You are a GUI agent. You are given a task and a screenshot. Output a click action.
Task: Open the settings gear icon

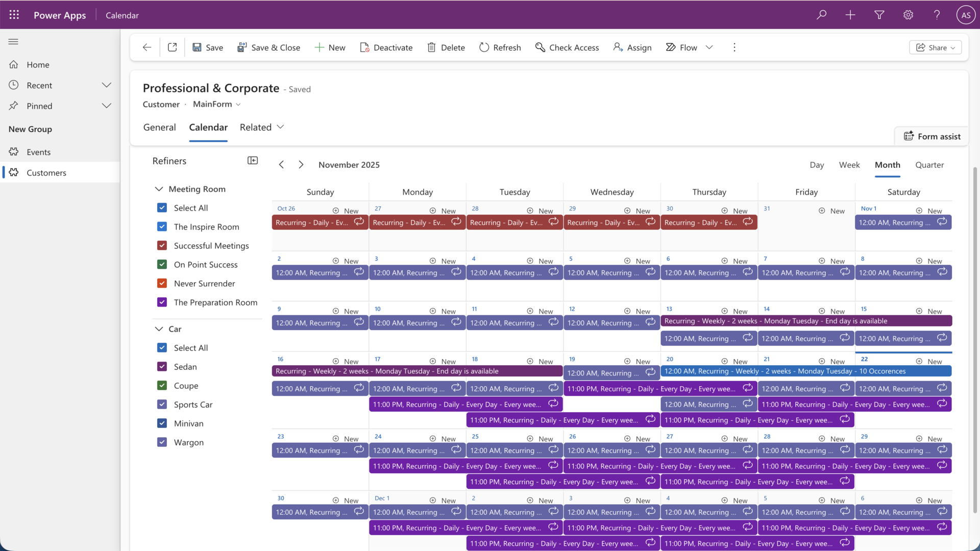[x=908, y=15]
